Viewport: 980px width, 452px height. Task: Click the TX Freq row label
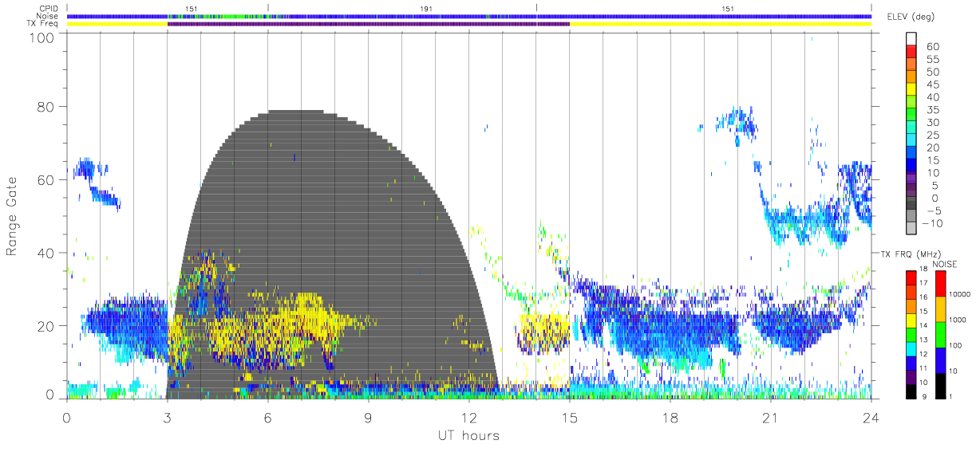click(x=41, y=24)
